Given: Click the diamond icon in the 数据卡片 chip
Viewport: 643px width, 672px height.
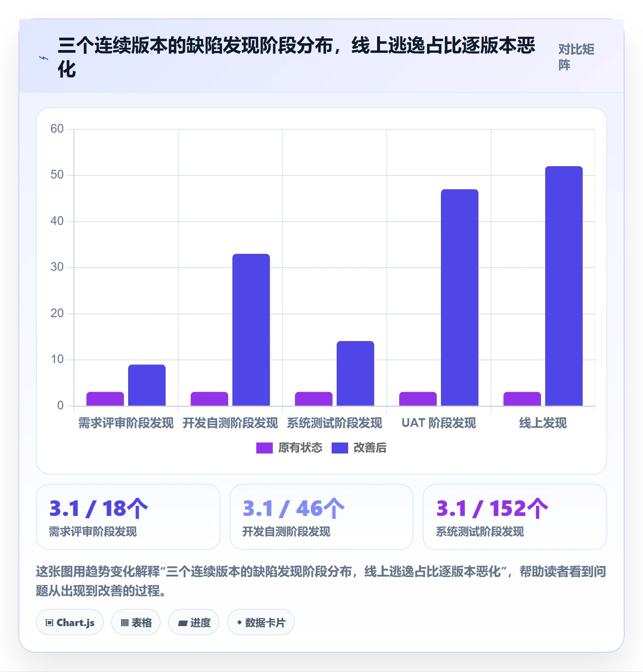Looking at the screenshot, I should pyautogui.click(x=239, y=622).
